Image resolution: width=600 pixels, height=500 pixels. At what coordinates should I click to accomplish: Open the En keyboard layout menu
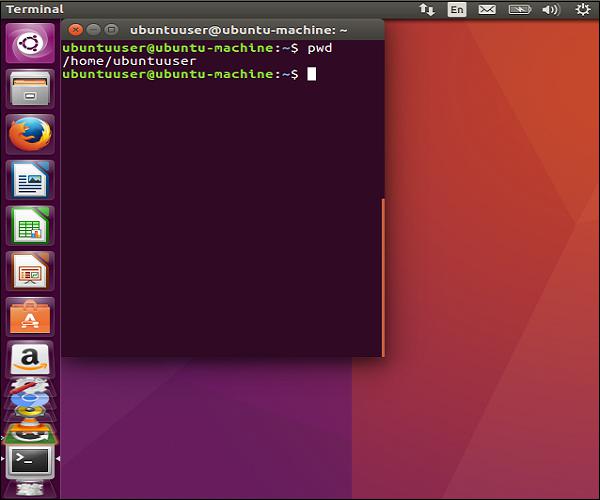(456, 10)
